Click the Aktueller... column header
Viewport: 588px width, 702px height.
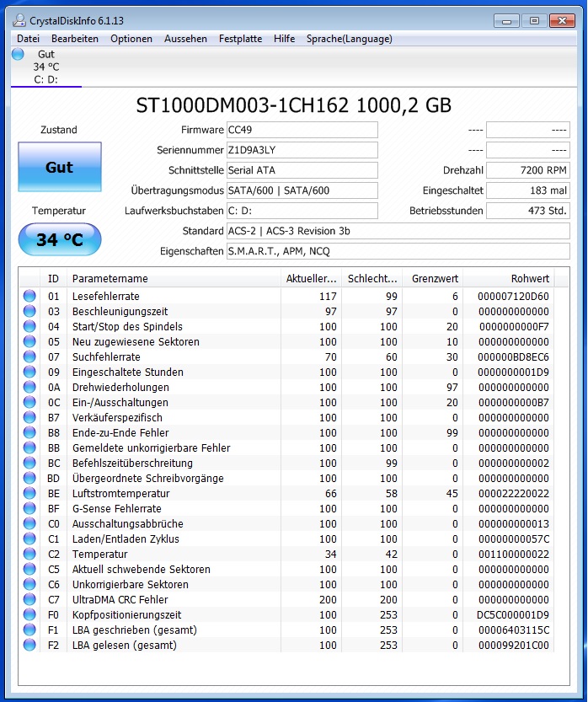click(x=311, y=278)
